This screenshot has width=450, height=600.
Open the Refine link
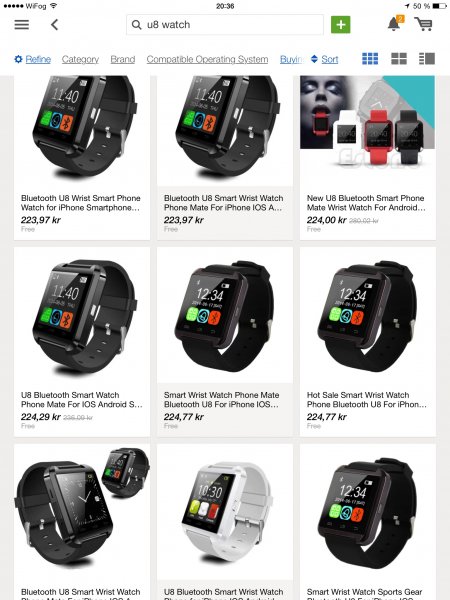click(38, 59)
